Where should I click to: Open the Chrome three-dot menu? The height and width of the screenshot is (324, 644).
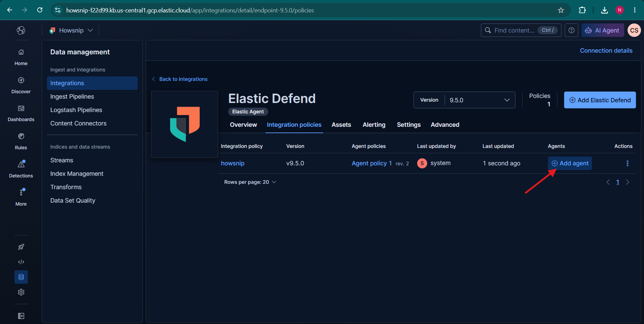pos(635,10)
